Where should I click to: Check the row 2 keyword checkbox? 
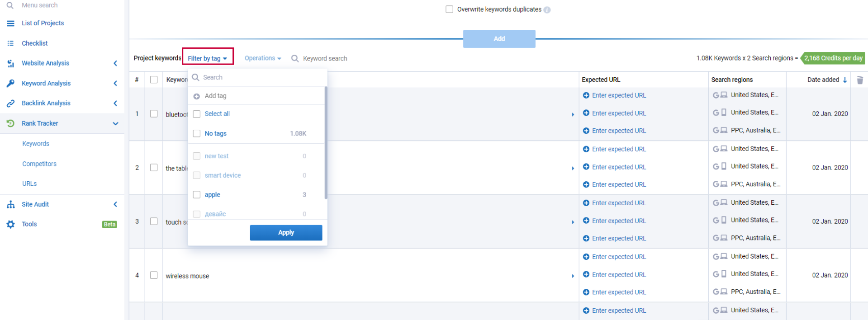(x=154, y=168)
